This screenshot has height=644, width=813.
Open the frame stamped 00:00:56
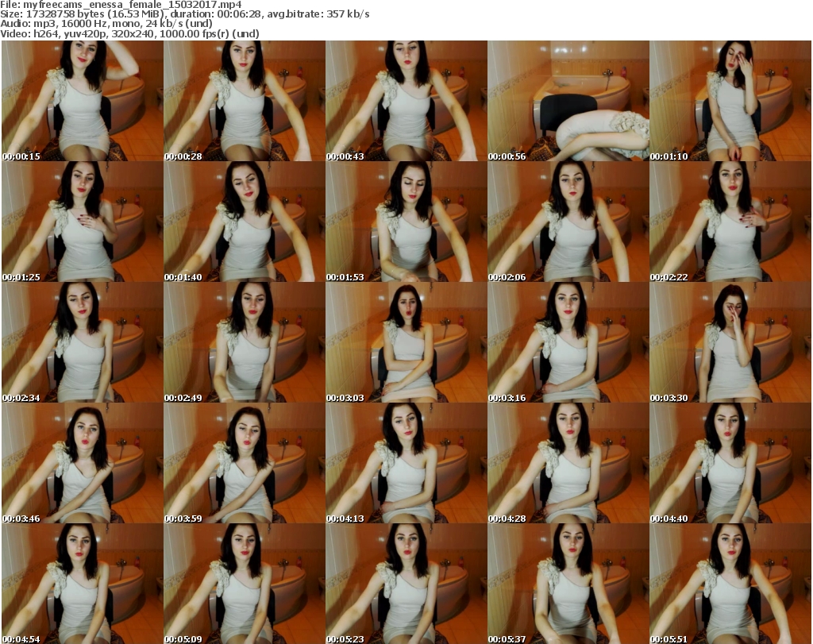coord(568,101)
